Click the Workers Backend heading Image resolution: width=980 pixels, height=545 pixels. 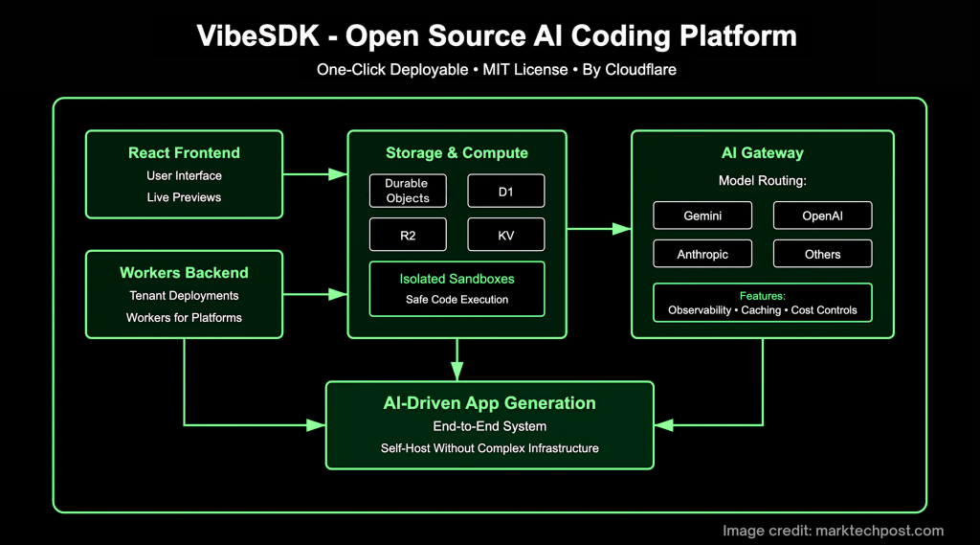pyautogui.click(x=184, y=273)
